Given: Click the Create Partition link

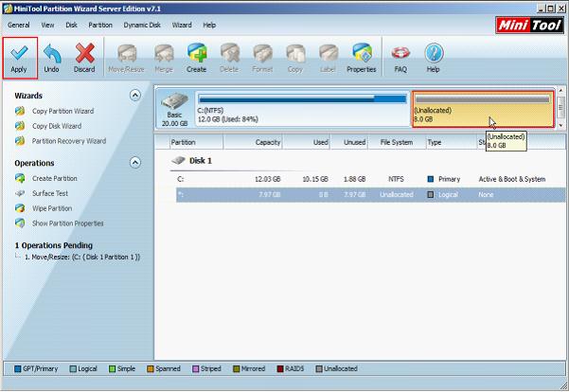Looking at the screenshot, I should click(x=55, y=178).
